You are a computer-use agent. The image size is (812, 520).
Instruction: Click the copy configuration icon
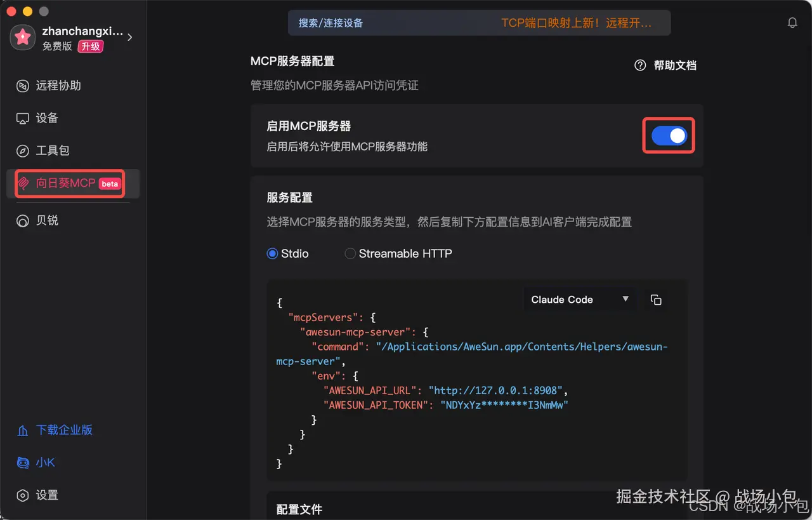[x=656, y=300]
